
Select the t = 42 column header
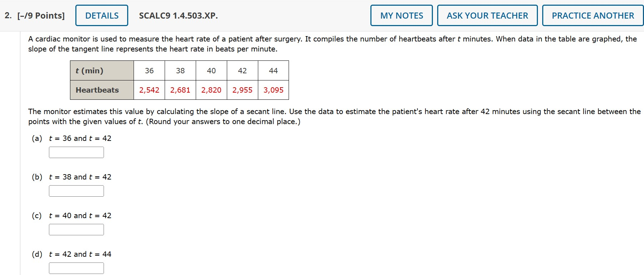tap(243, 70)
